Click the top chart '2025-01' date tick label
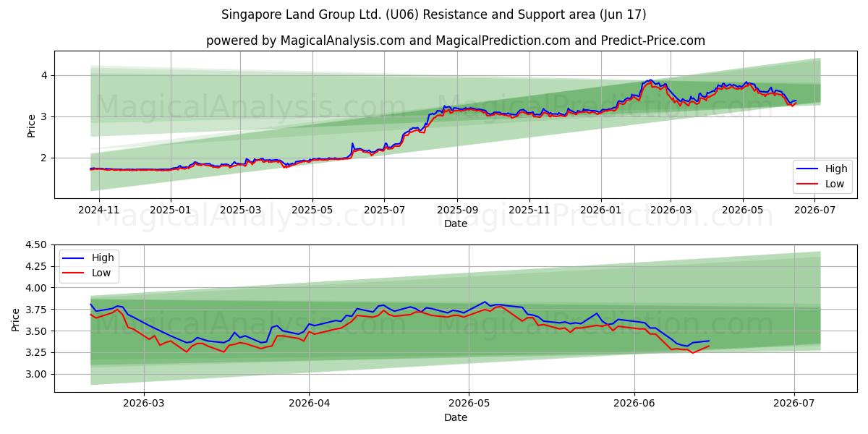The width and height of the screenshot is (868, 434). 171,210
